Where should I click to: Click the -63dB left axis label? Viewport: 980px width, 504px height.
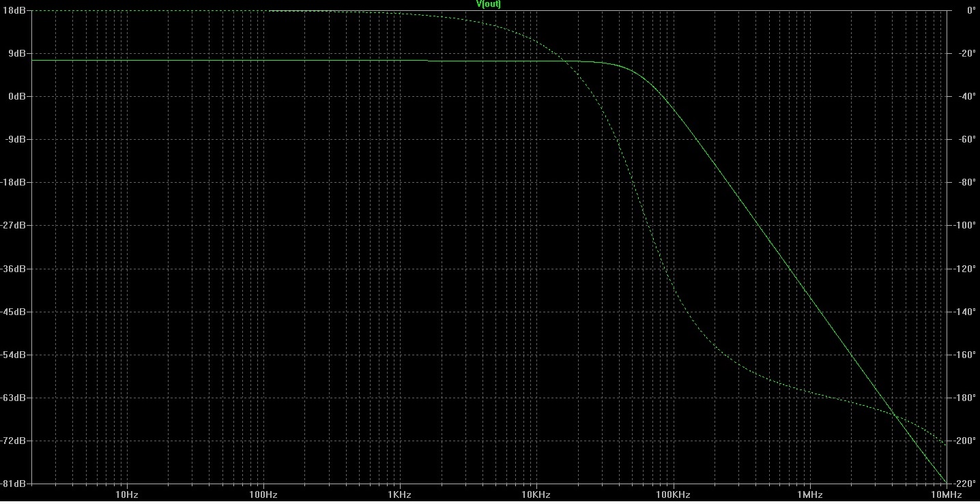[14, 398]
